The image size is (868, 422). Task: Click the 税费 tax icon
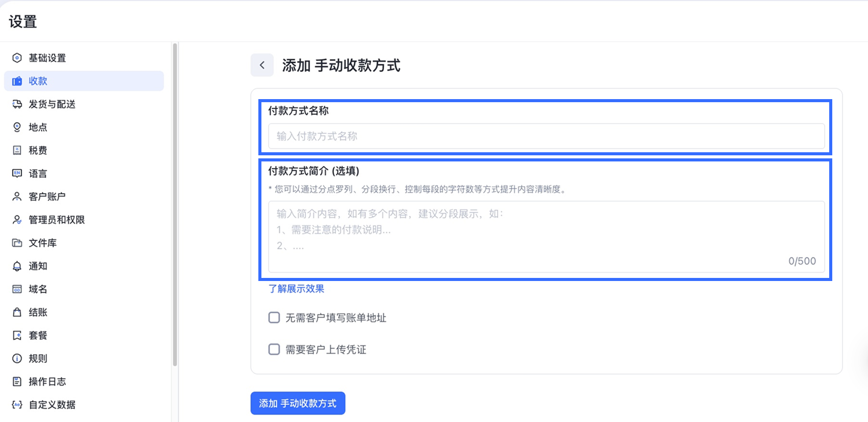[x=17, y=150]
